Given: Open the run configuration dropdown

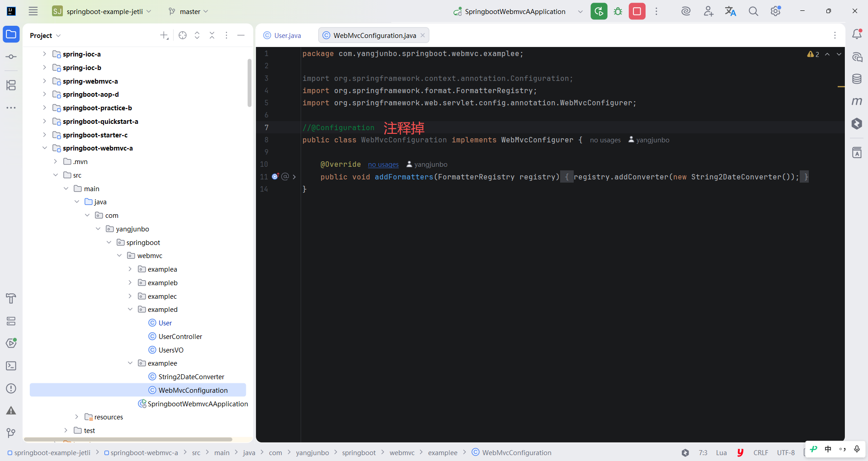Looking at the screenshot, I should point(580,11).
